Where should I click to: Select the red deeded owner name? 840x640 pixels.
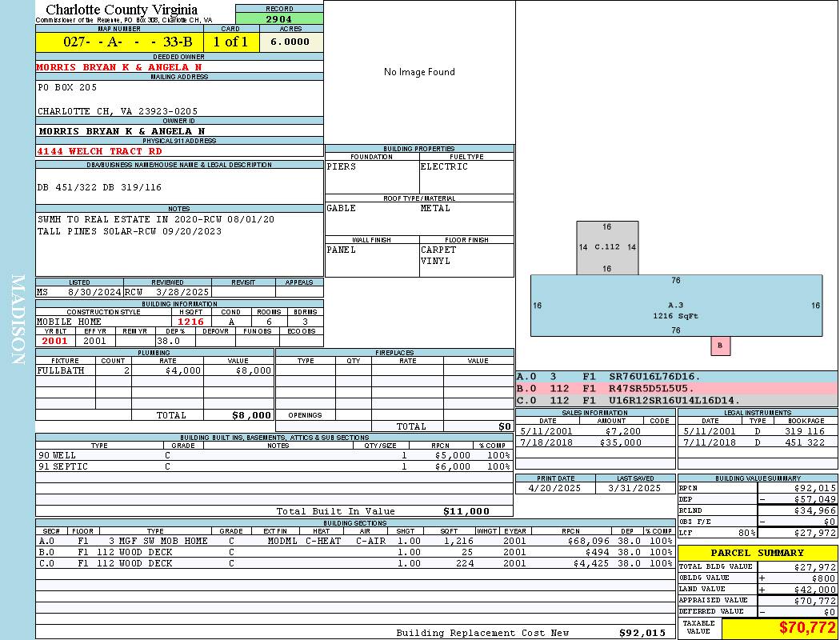coord(118,67)
